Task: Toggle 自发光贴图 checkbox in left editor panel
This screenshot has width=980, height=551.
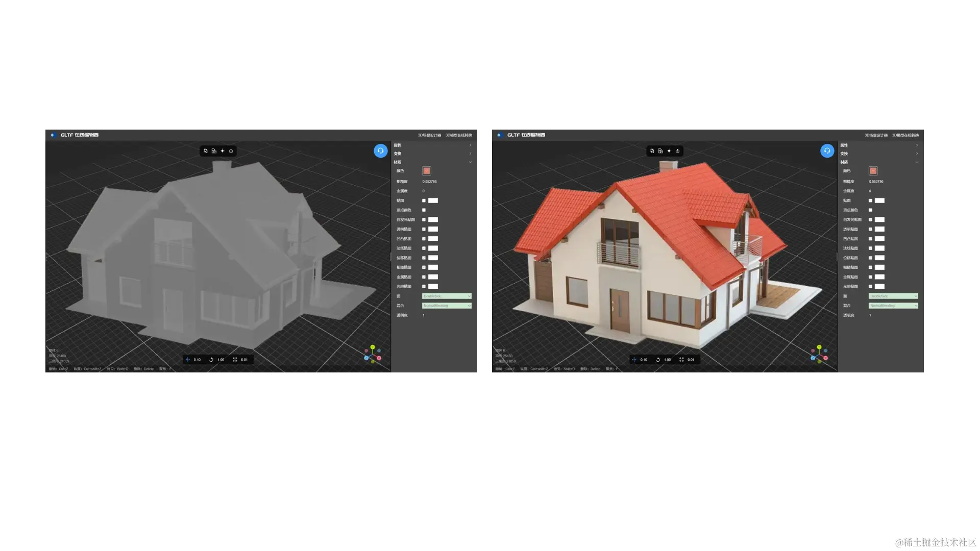Action: [x=424, y=220]
